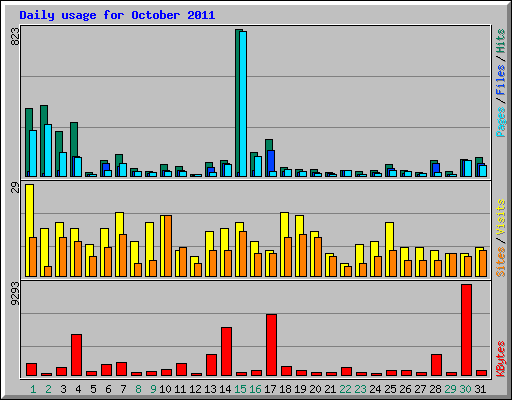This screenshot has width=512, height=400.
Task: Click the tallest red KBytes bar for day 30
Action: click(466, 330)
